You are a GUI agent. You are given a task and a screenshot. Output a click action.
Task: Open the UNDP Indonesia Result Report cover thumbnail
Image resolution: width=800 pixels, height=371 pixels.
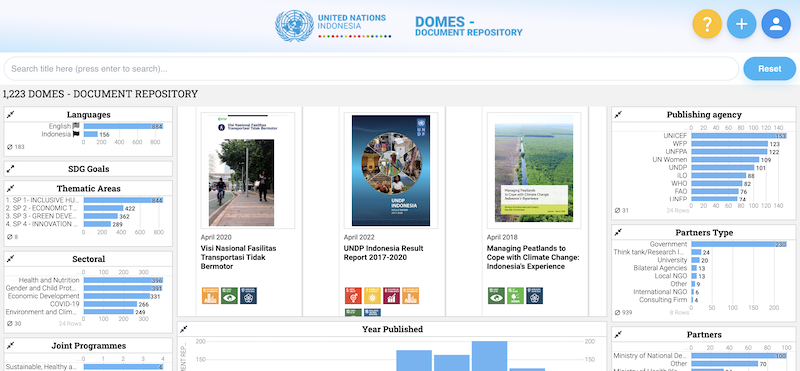point(391,170)
